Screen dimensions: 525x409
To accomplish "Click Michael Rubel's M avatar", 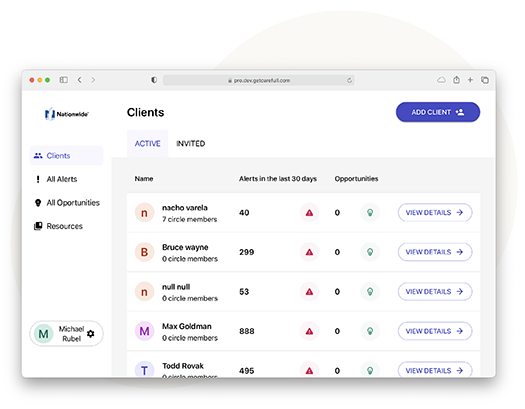I will pyautogui.click(x=44, y=334).
